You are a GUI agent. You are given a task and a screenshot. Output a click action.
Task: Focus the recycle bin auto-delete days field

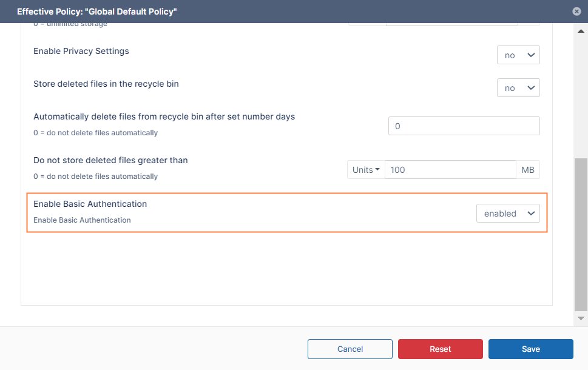pyautogui.click(x=464, y=126)
